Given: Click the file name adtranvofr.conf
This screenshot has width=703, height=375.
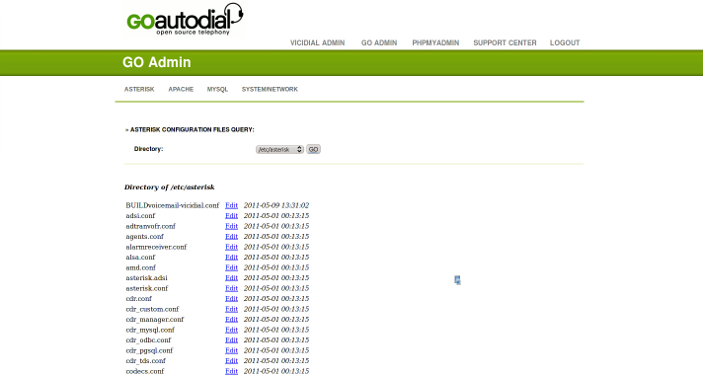Looking at the screenshot, I should tap(151, 226).
